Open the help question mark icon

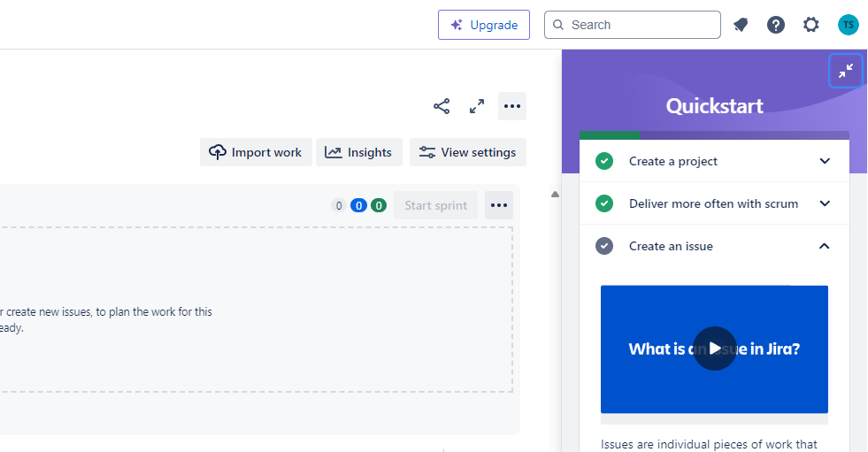click(x=776, y=25)
